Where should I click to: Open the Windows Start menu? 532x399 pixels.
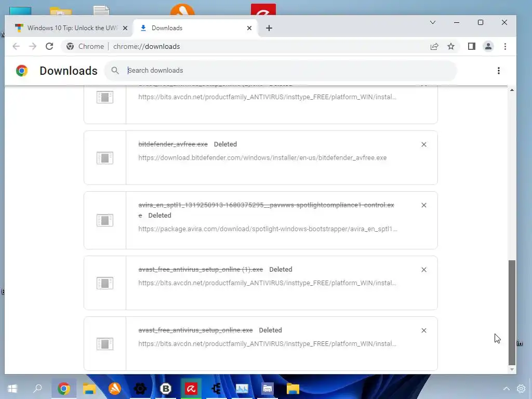12,389
